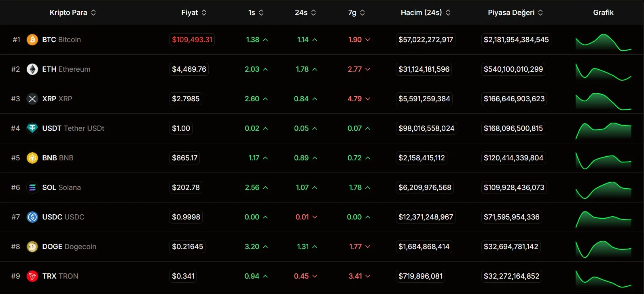Viewport: 644px width, 294px height.
Task: Sort by 7g change column
Action: click(x=356, y=13)
